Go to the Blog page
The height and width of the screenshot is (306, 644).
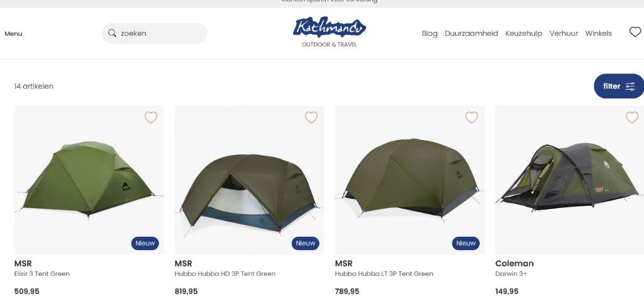(430, 34)
